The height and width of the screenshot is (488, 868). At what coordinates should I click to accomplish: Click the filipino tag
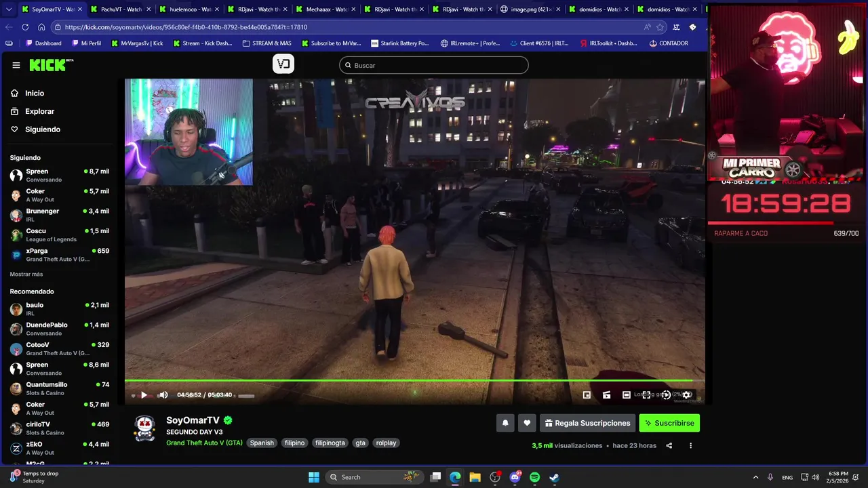[x=294, y=443]
